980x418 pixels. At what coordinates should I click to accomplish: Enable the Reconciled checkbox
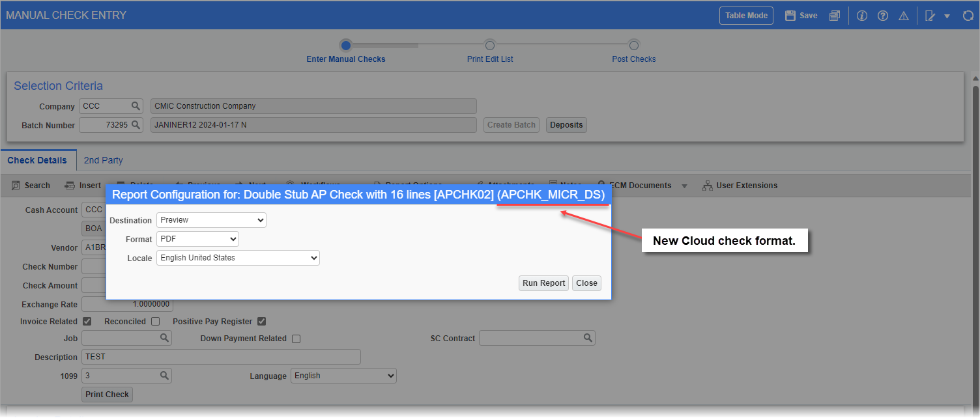click(x=155, y=321)
